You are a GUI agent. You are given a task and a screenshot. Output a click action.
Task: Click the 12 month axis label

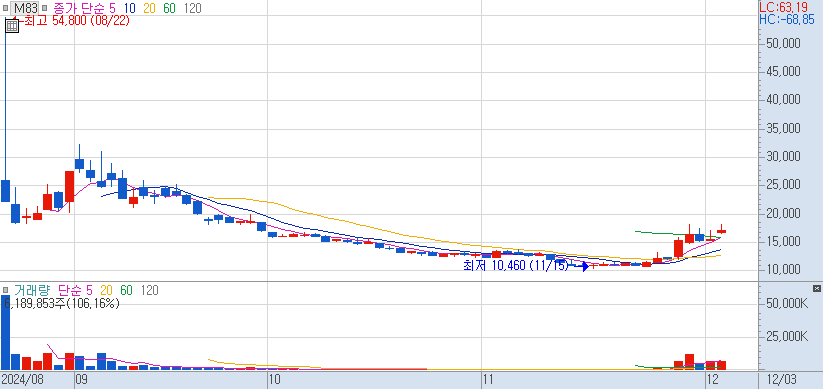713,380
